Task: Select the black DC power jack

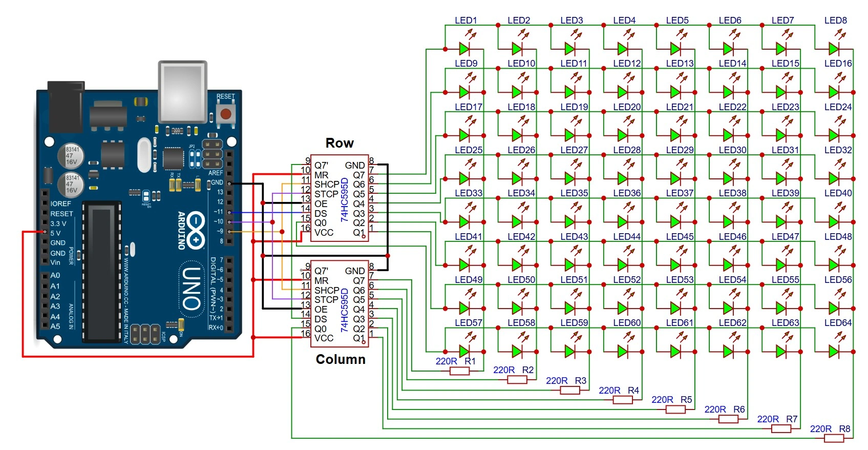Action: pos(66,106)
